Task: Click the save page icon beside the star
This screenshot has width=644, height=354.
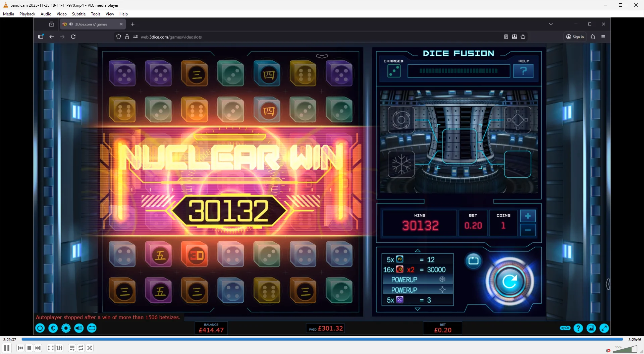Action: (x=515, y=37)
